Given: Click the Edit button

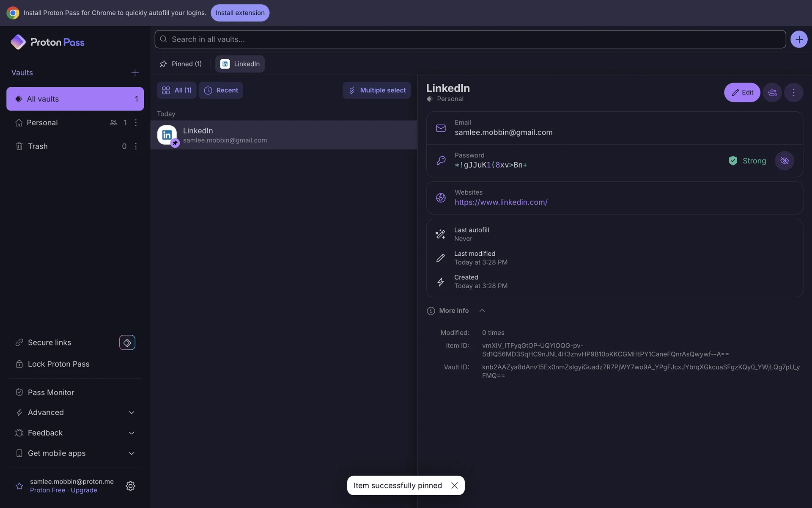Looking at the screenshot, I should coord(742,92).
